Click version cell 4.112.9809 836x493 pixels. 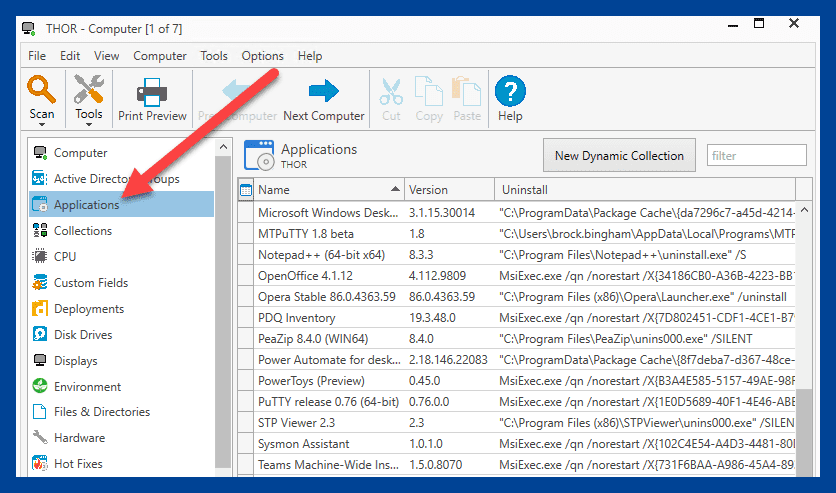coord(449,276)
